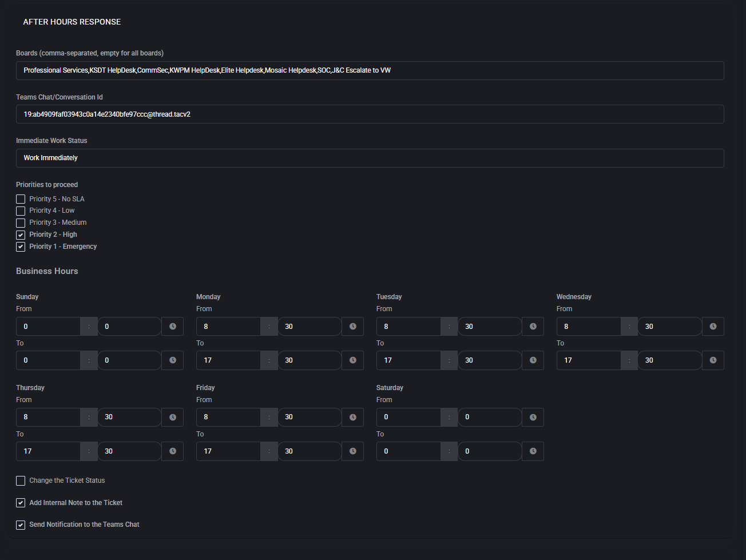Uncheck Add Internal Note to the Ticket
Image resolution: width=746 pixels, height=560 pixels.
[21, 503]
